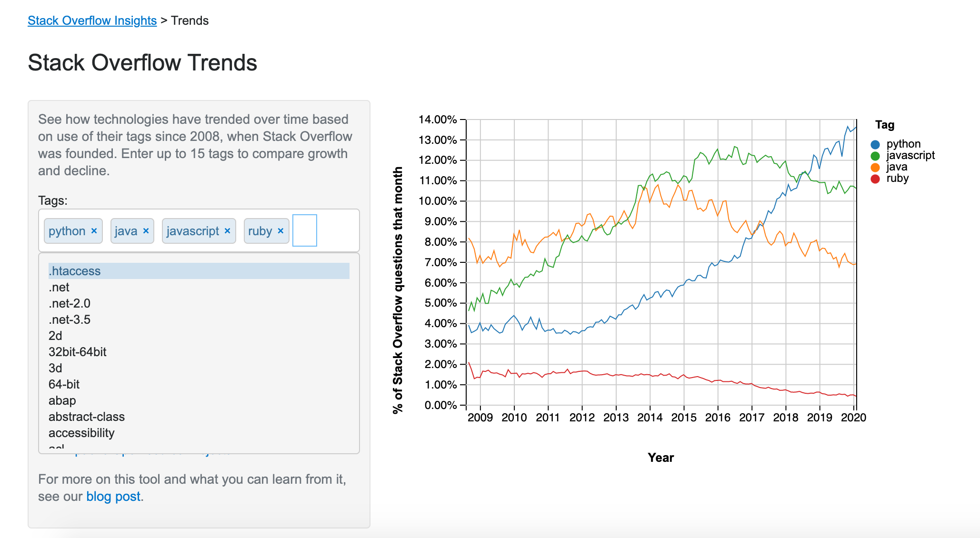Click the javascript legend label
This screenshot has width=980, height=538.
[910, 155]
